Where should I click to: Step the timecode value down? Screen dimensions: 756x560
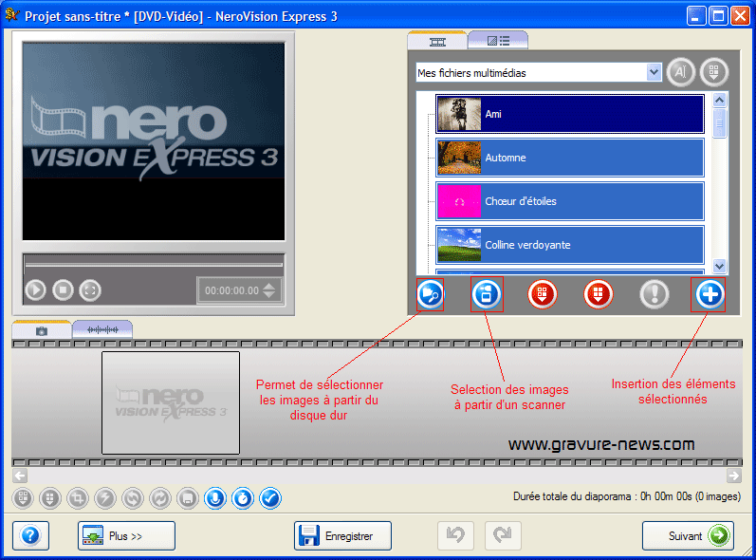(x=269, y=294)
